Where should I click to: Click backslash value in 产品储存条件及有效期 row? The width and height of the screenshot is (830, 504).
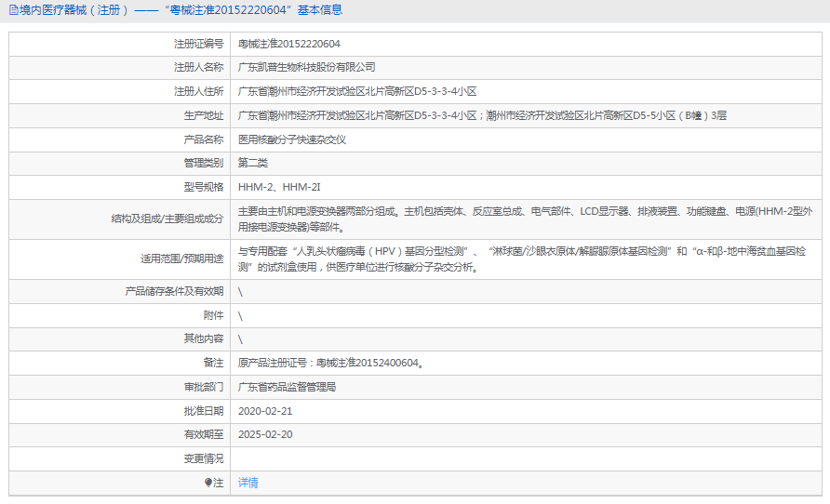click(240, 292)
